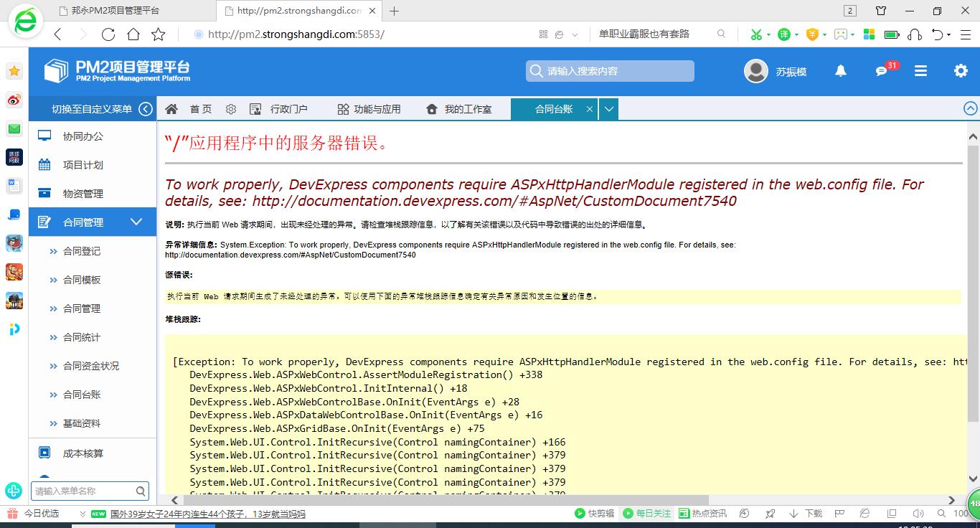Click the notification bell icon
Viewport: 980px width, 528px height.
tap(840, 71)
